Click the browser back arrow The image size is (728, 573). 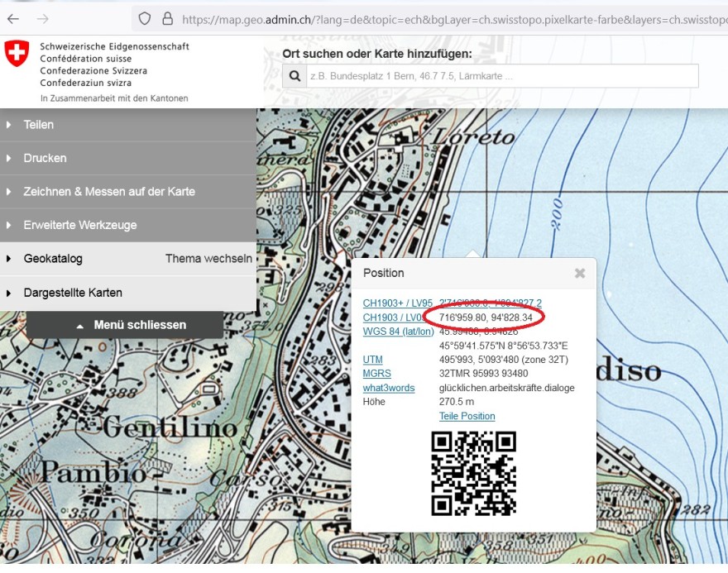[13, 18]
